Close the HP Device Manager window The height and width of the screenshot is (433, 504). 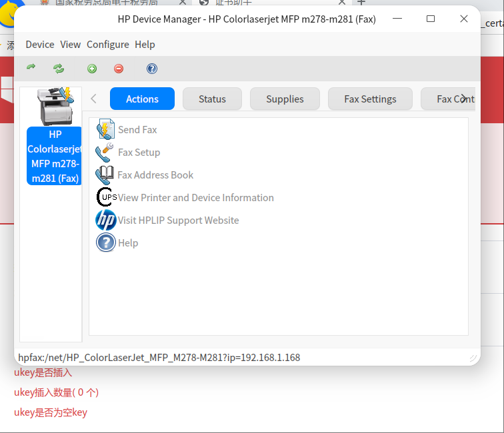tap(464, 19)
